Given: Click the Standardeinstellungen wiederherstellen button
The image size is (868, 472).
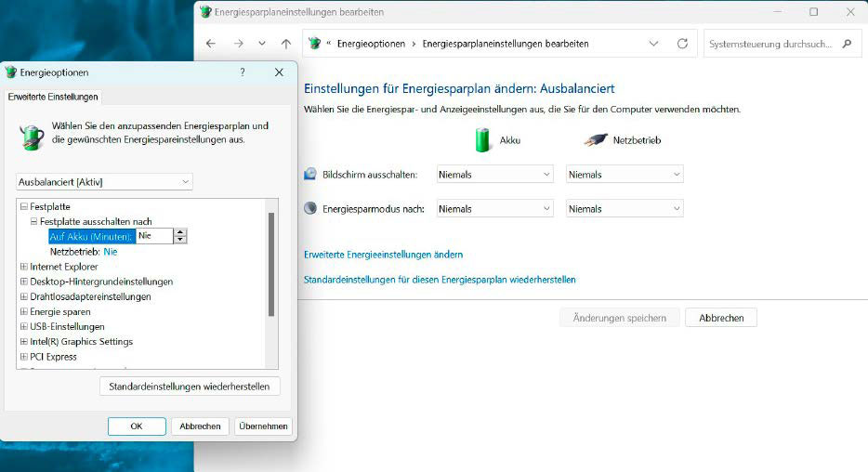Looking at the screenshot, I should point(190,387).
